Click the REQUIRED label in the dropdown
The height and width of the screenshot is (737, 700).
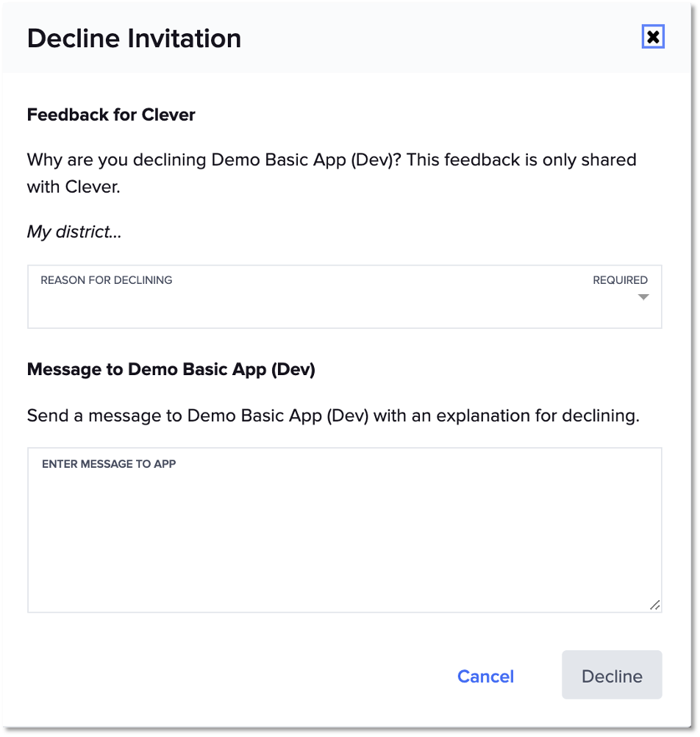point(620,280)
